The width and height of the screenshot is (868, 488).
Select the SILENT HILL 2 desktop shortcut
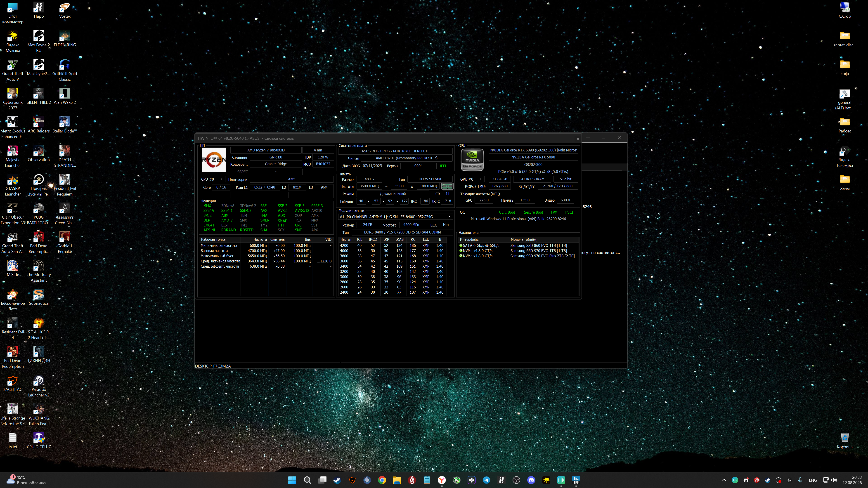pos(39,96)
